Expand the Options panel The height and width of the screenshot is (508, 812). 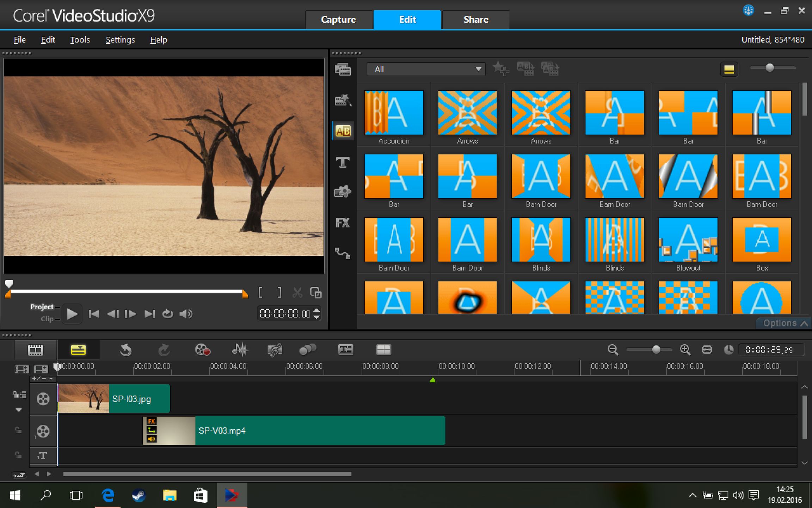[785, 323]
